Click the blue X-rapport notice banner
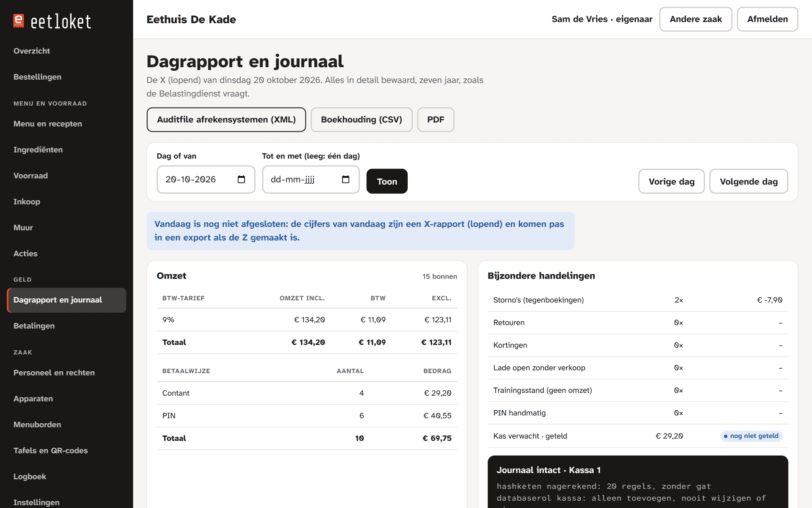Screen dimensions: 812x508 (x=360, y=231)
